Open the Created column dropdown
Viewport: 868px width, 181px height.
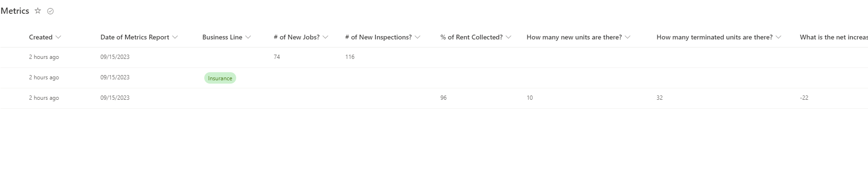tap(59, 38)
